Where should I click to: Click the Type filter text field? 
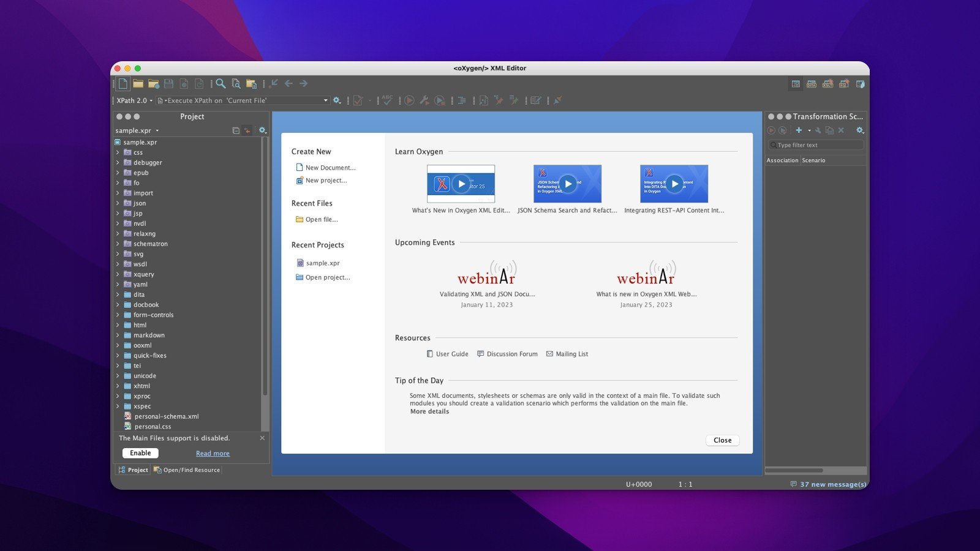tap(816, 145)
